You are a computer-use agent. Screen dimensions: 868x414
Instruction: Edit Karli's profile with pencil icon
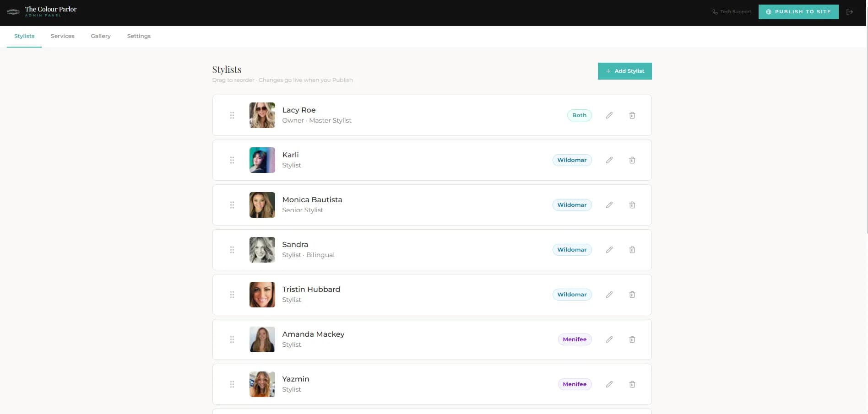609,160
